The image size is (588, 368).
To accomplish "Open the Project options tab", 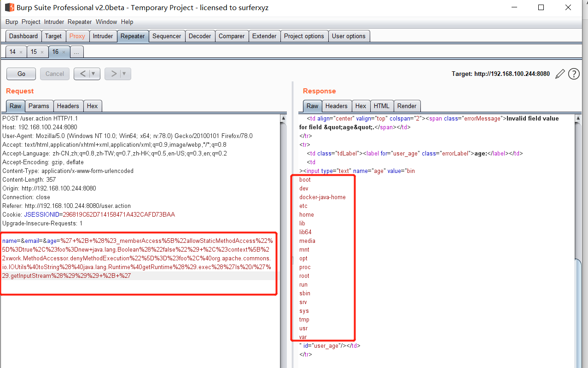I will coord(304,36).
